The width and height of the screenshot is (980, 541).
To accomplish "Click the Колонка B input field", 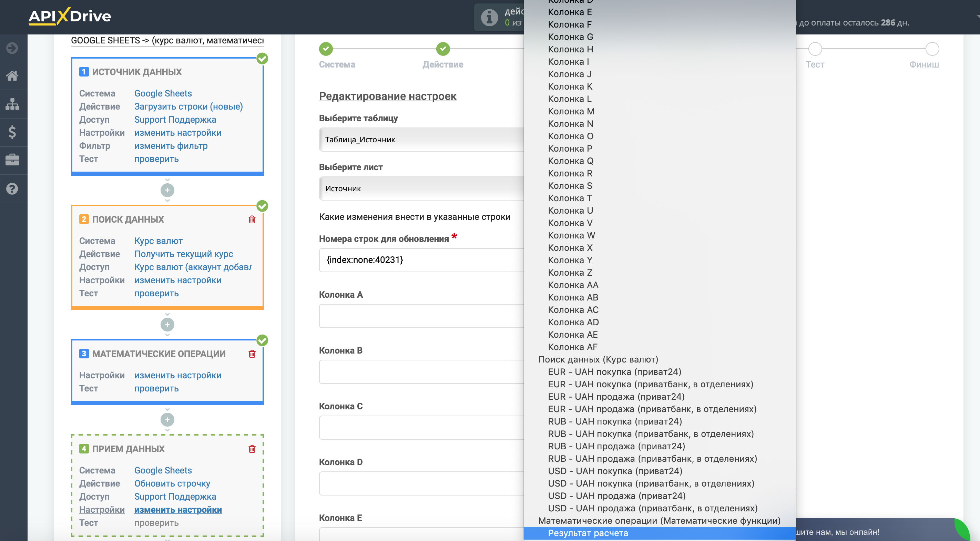I will (x=421, y=372).
